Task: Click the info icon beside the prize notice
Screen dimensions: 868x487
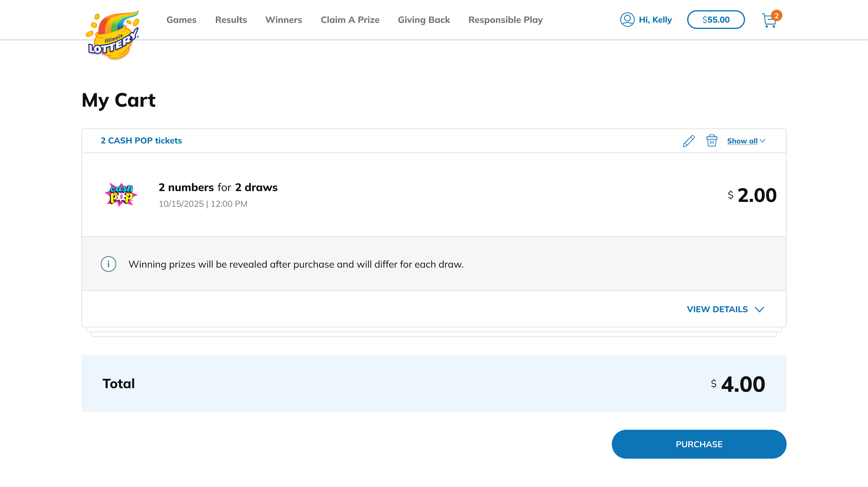Action: 108,264
